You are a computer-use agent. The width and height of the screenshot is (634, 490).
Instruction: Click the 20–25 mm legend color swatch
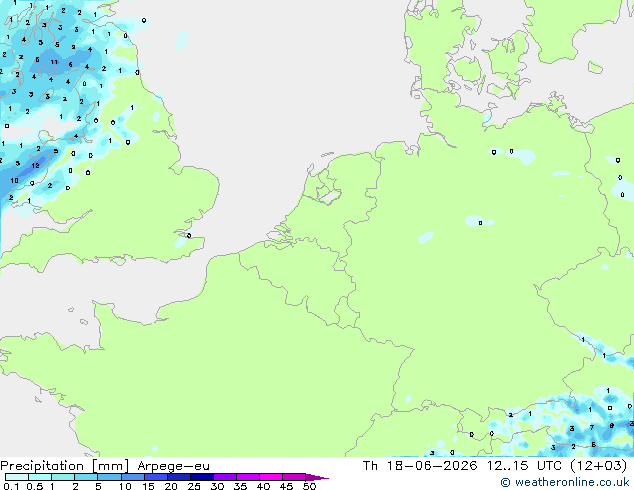click(178, 477)
